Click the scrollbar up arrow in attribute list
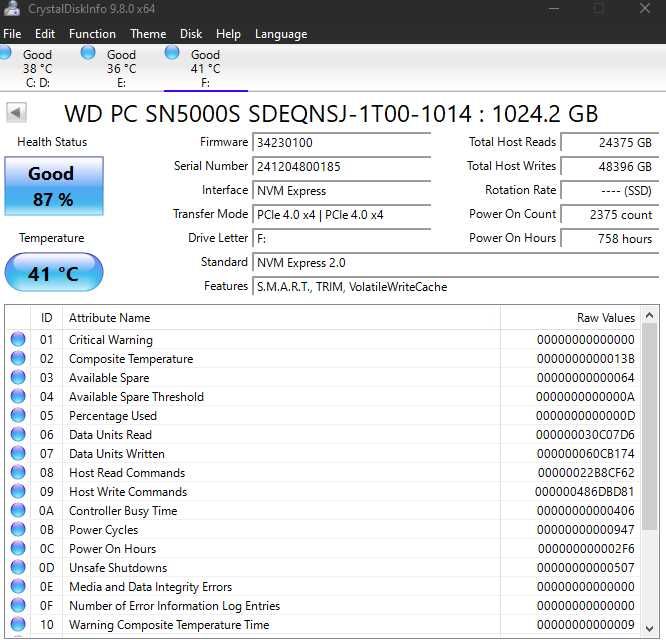 tap(649, 315)
